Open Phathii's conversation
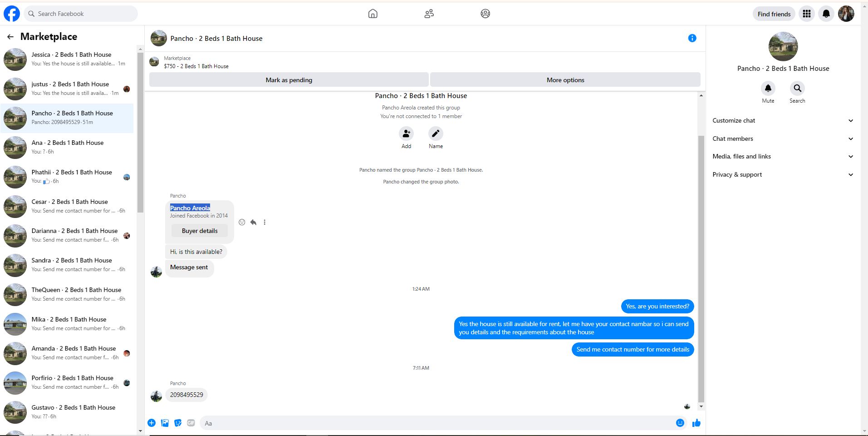The height and width of the screenshot is (436, 868). click(68, 177)
